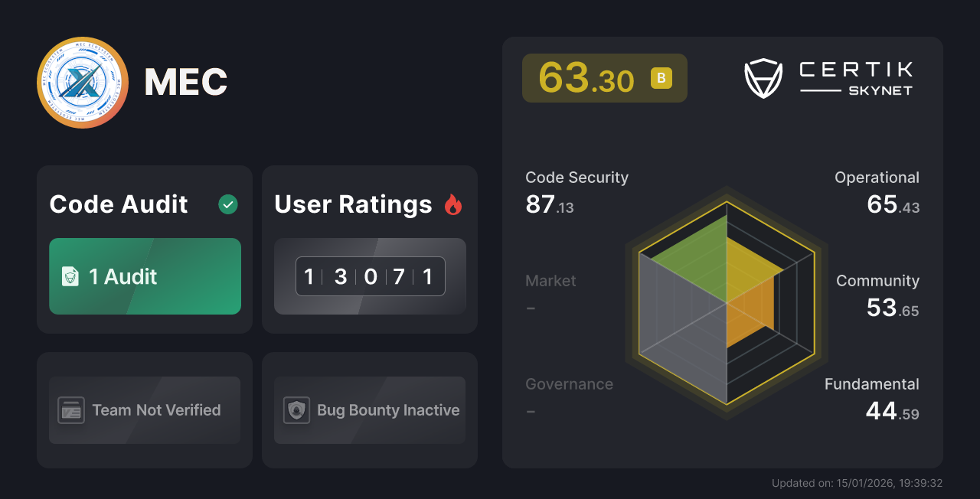Click the ID card icon beside Team Not Verified
Screen dimensions: 980x499
70,410
